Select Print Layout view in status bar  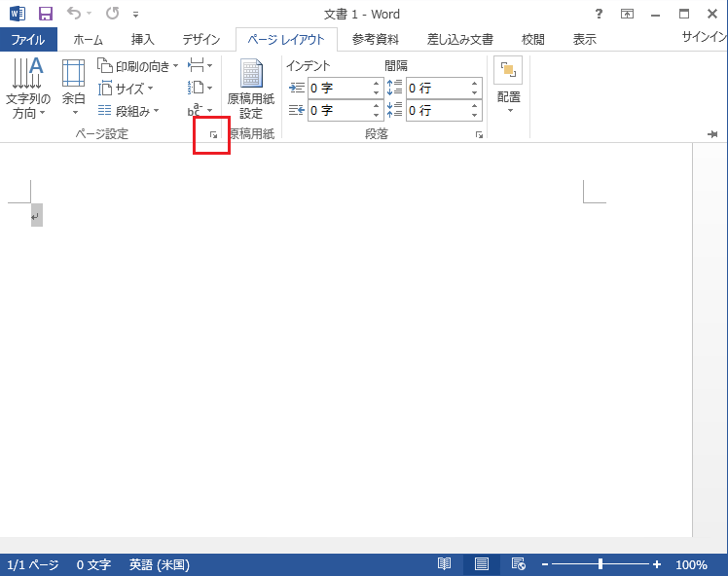pyautogui.click(x=481, y=564)
